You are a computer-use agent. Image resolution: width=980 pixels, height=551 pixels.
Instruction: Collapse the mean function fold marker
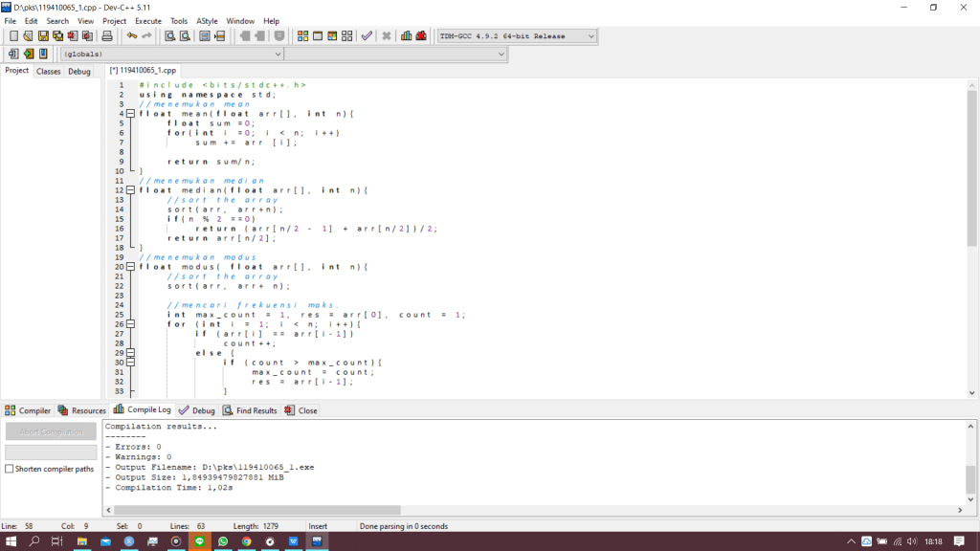[130, 114]
